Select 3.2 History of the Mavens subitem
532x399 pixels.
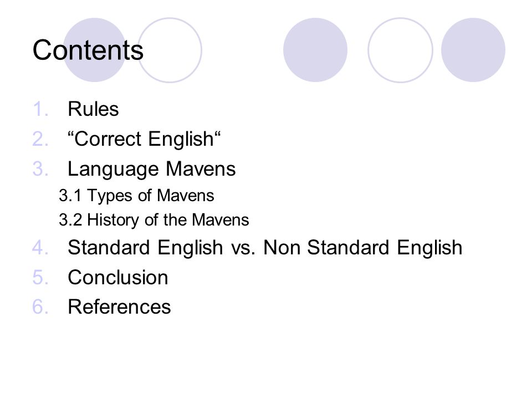(x=154, y=220)
